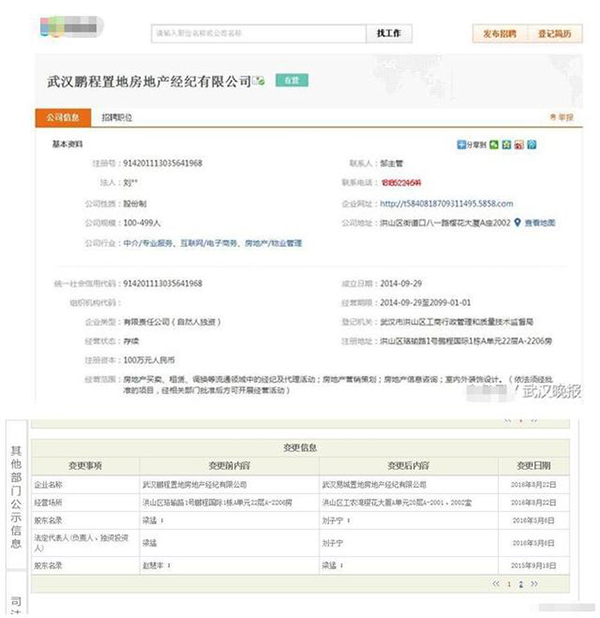Click the 房地产/物业管理 industry link
Viewport: 600px width, 618px height.
(x=270, y=242)
